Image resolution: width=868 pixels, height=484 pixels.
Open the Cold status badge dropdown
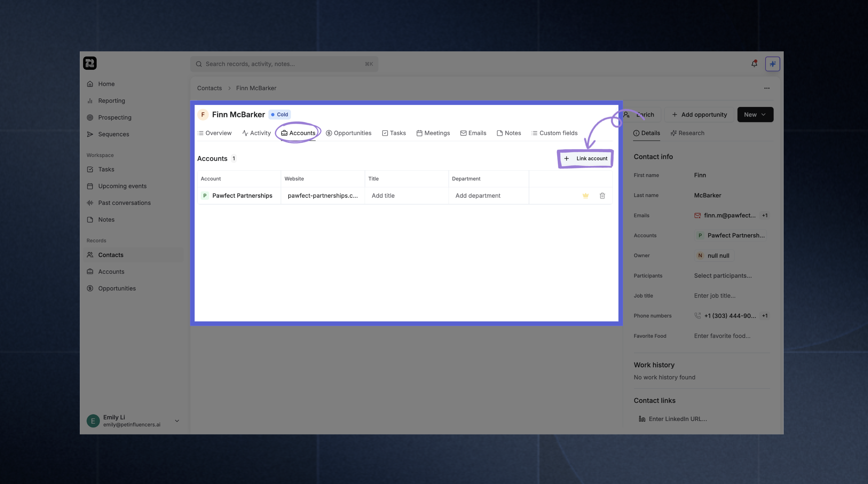coord(279,114)
